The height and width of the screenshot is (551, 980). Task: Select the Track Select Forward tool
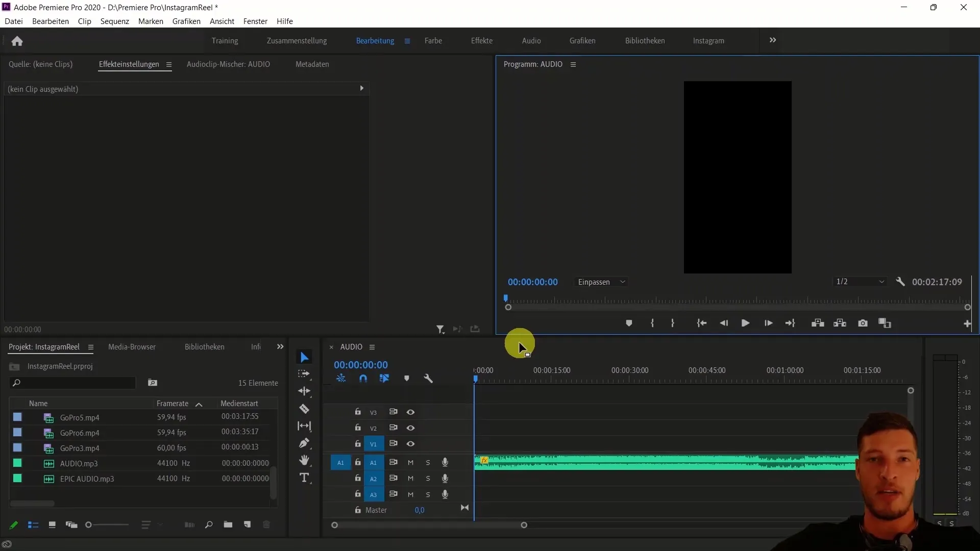point(304,374)
